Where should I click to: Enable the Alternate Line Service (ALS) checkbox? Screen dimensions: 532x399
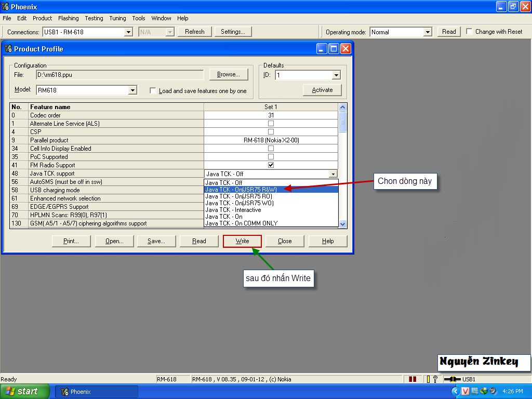(271, 124)
